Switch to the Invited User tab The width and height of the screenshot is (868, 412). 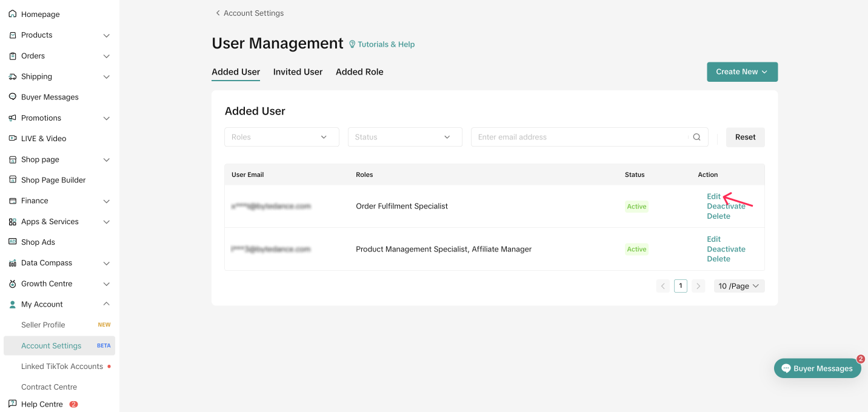(x=298, y=71)
